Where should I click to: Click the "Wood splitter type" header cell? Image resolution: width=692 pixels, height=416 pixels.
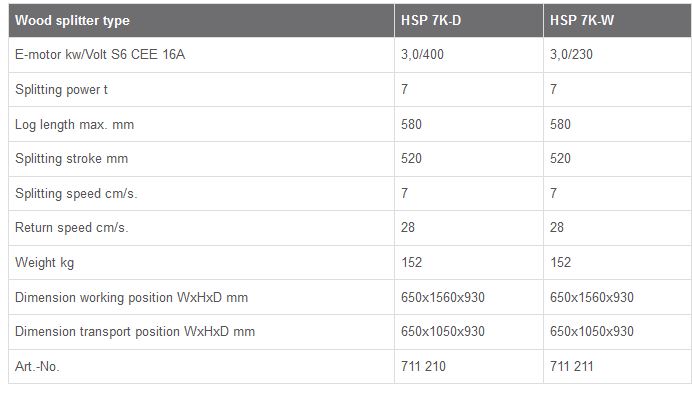pos(72,20)
